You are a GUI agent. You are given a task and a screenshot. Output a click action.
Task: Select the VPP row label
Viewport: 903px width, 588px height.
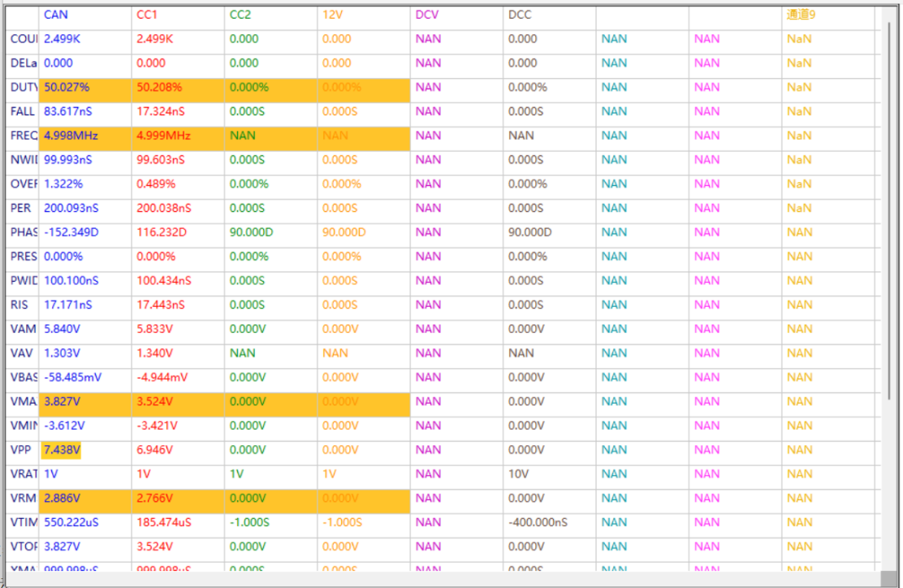[x=21, y=450]
